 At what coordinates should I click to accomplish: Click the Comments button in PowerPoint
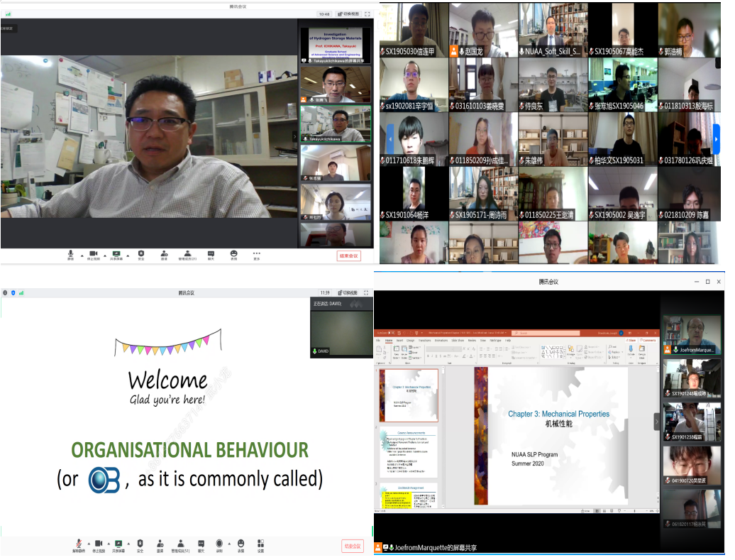pyautogui.click(x=648, y=341)
